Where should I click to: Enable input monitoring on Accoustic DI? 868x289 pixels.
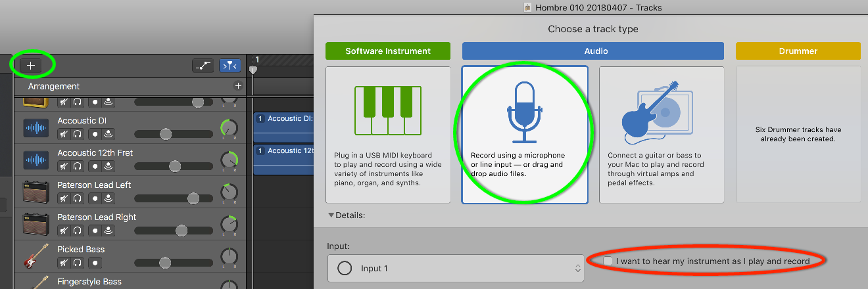point(107,133)
